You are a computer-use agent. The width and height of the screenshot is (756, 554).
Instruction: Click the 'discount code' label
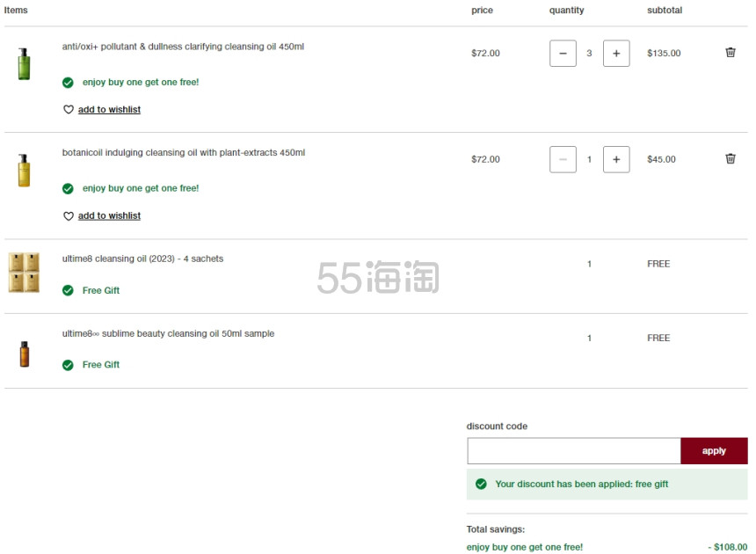click(497, 426)
